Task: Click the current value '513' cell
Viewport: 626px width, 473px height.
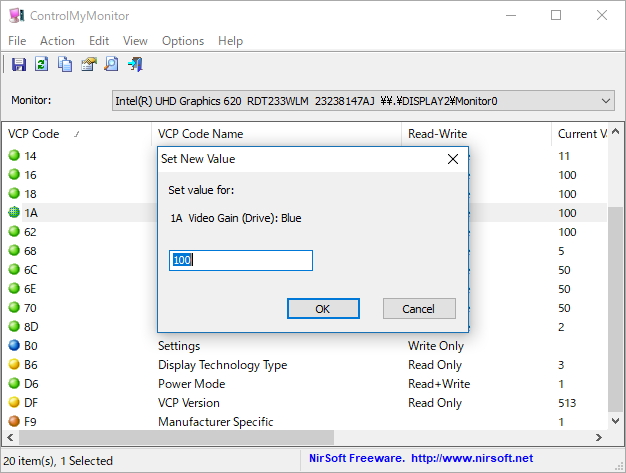Action: 567,403
